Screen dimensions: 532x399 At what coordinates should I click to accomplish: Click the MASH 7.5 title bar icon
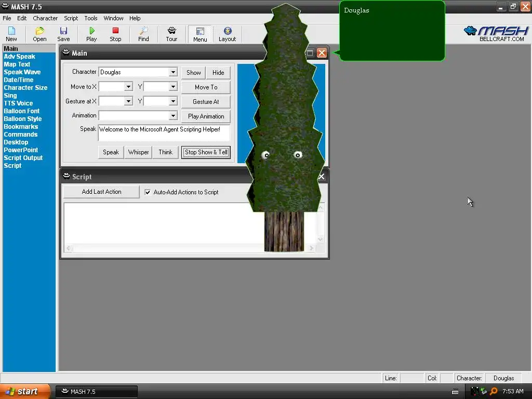click(x=5, y=6)
